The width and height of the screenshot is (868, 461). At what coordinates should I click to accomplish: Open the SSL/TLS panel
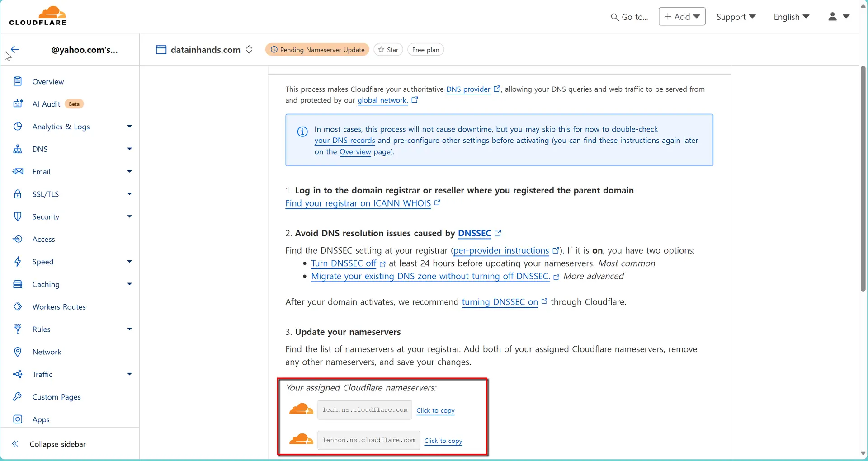pyautogui.click(x=47, y=194)
